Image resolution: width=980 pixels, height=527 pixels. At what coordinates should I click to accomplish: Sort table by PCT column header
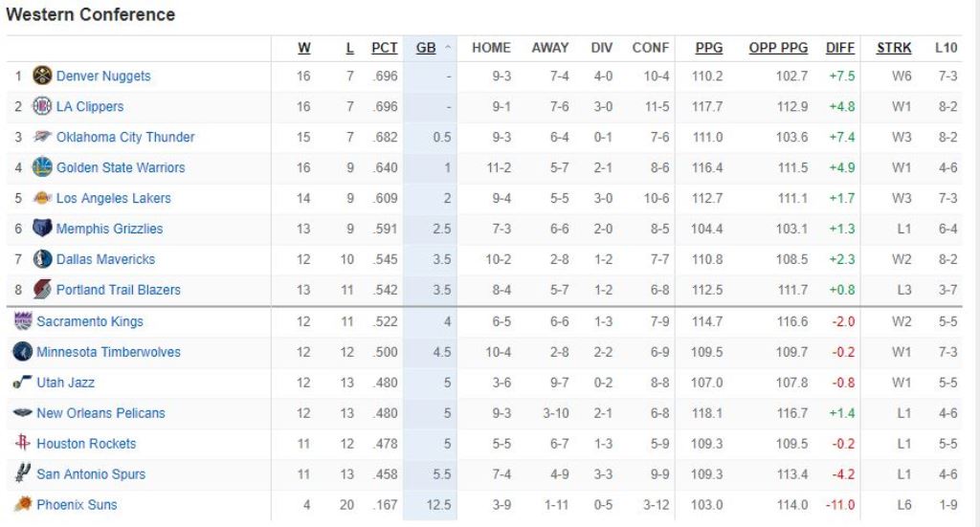point(385,48)
